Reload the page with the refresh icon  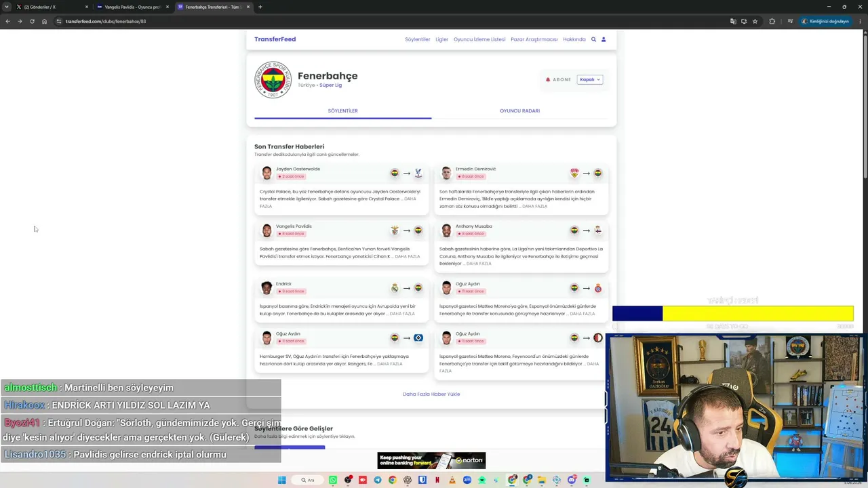32,21
